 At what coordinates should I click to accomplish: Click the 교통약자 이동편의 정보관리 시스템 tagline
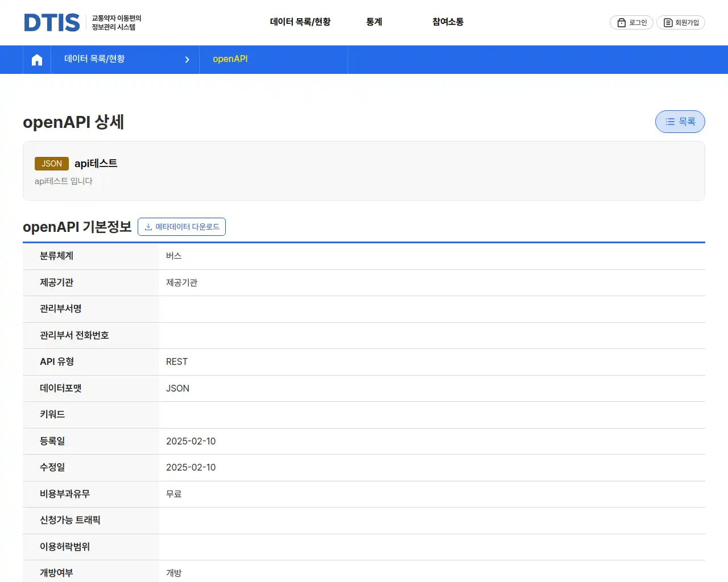point(117,23)
